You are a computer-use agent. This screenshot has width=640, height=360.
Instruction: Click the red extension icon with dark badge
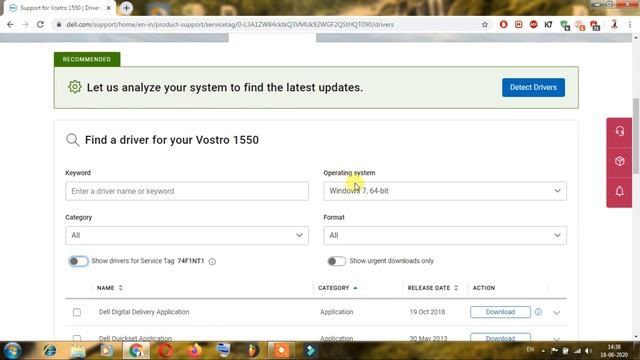[595, 25]
